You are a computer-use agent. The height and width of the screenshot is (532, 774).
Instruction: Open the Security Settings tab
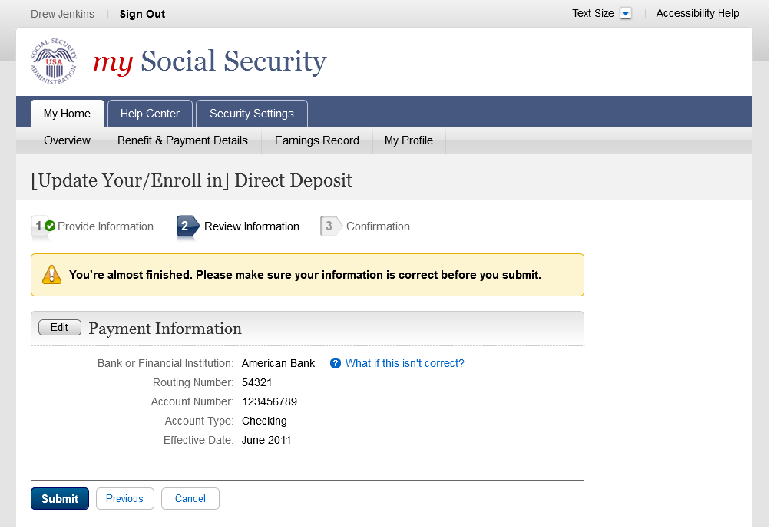[x=251, y=114]
